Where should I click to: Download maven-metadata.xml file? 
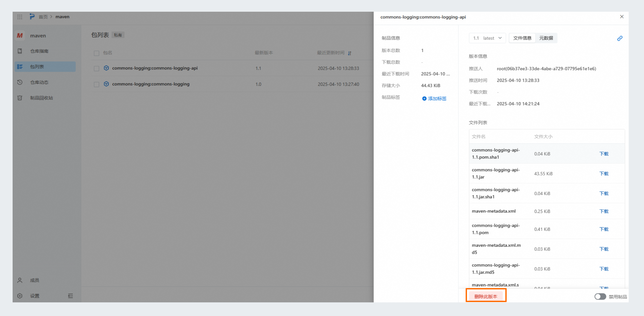[604, 211]
